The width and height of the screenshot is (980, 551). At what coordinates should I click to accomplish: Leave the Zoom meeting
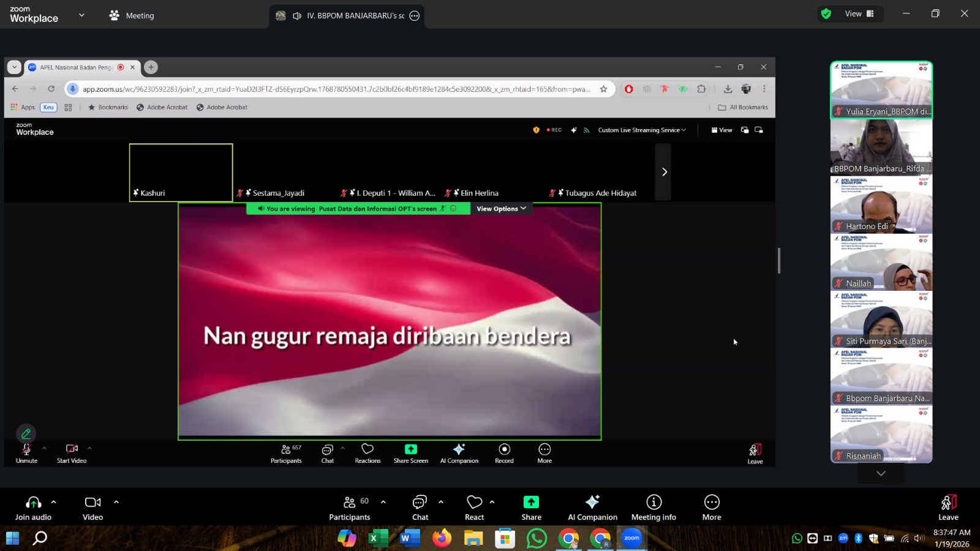(948, 508)
